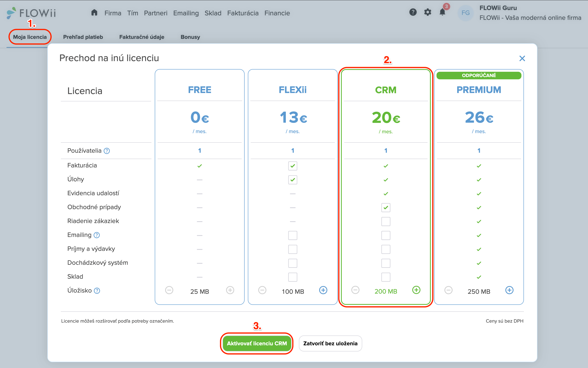Viewport: 588px width, 368px height.
Task: Increase storage in PREMIUM plan
Action: click(509, 290)
